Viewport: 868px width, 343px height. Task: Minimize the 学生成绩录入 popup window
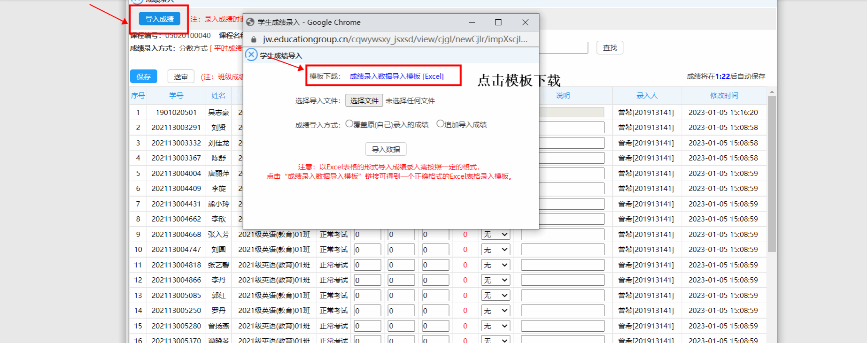(472, 22)
